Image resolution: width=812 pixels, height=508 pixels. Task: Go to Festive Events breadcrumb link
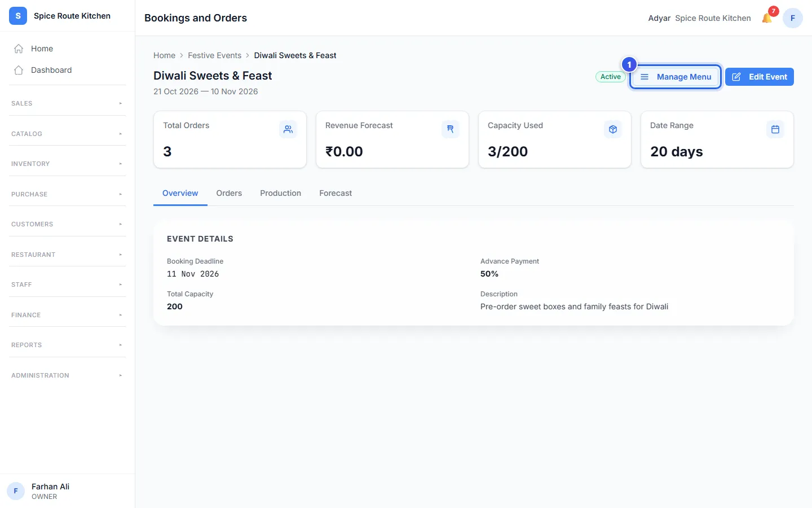click(x=214, y=55)
